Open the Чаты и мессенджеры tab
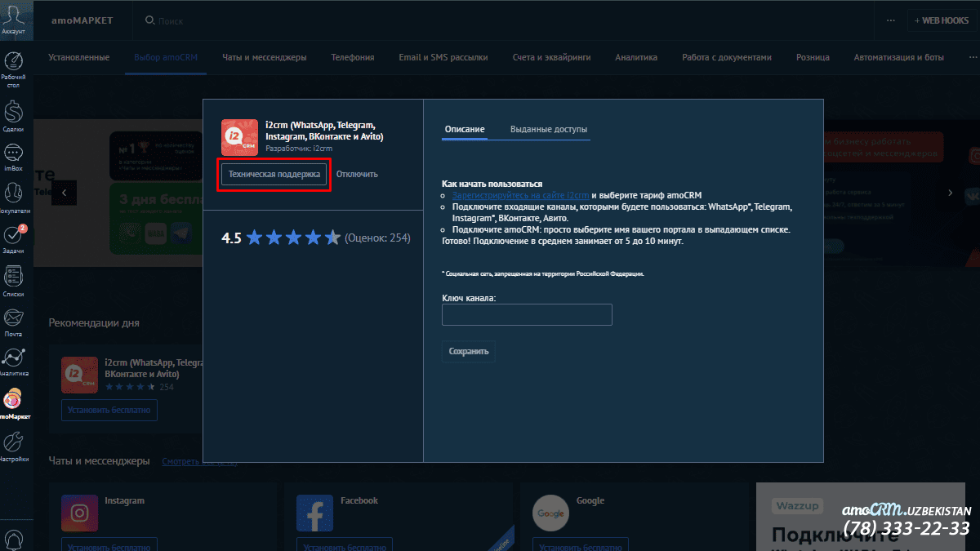Viewport: 980px width, 551px height. 264,57
